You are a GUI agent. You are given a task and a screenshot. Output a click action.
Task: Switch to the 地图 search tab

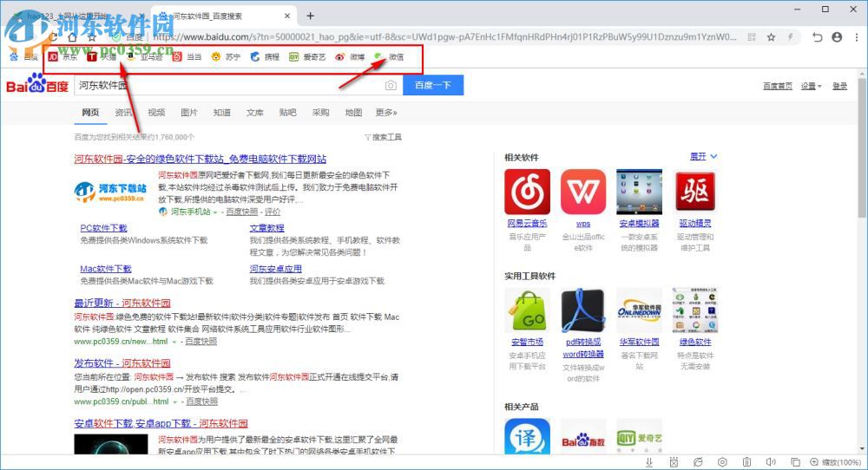click(353, 112)
